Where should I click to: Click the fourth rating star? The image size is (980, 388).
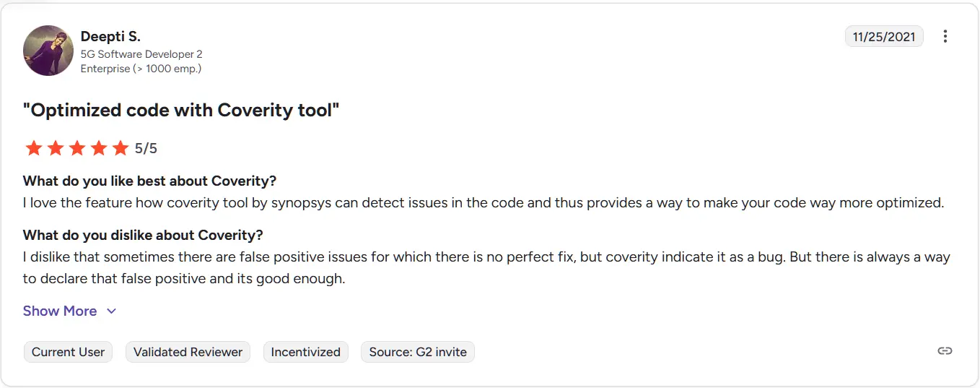point(98,149)
